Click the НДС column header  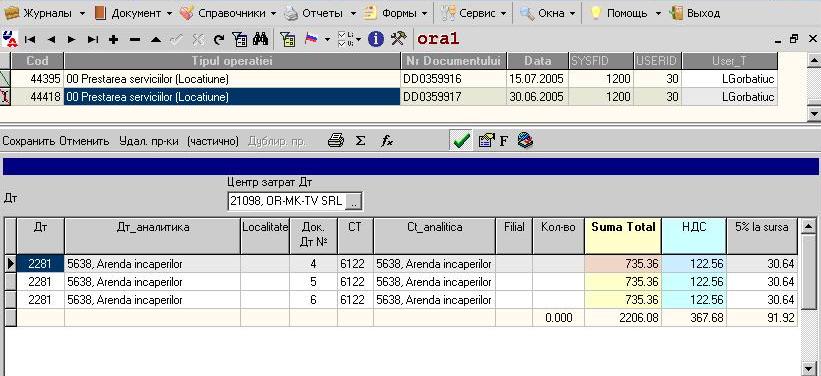(x=694, y=236)
